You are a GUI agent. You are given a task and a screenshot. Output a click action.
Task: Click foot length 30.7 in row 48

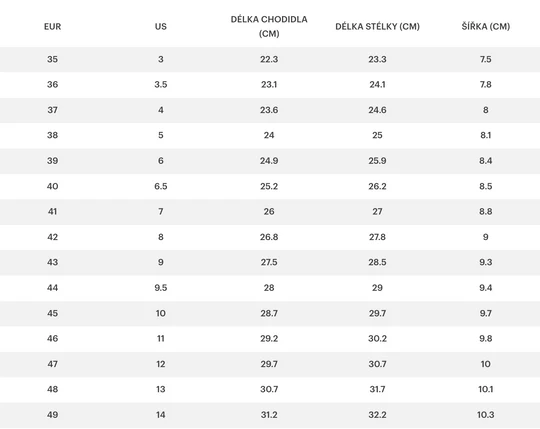pos(269,389)
